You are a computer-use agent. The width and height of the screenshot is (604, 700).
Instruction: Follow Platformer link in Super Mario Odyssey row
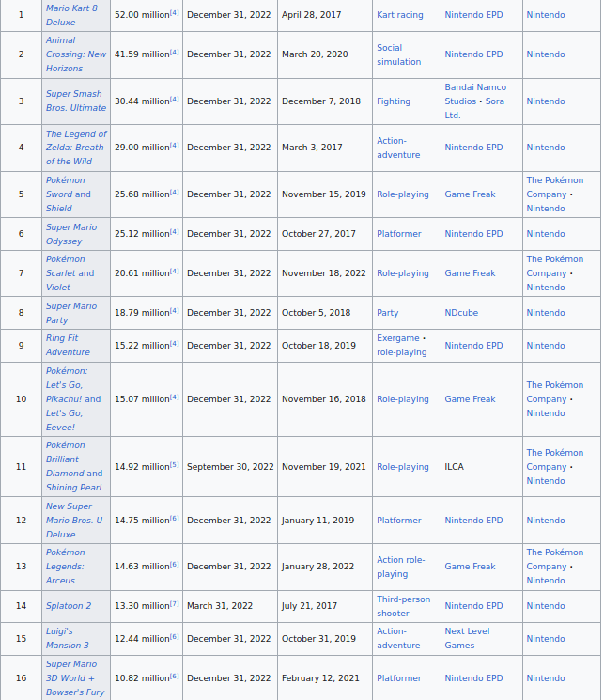(x=399, y=234)
